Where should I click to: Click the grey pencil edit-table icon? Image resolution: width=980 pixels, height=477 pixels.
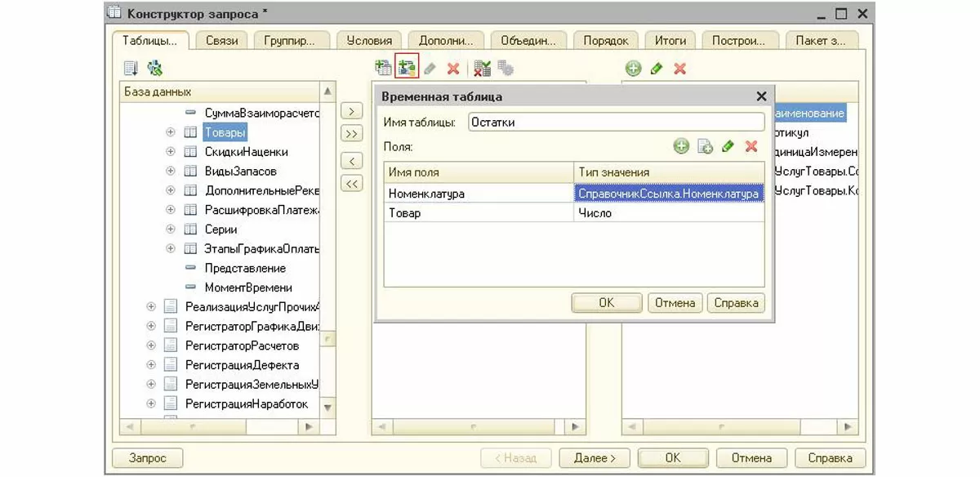(430, 69)
